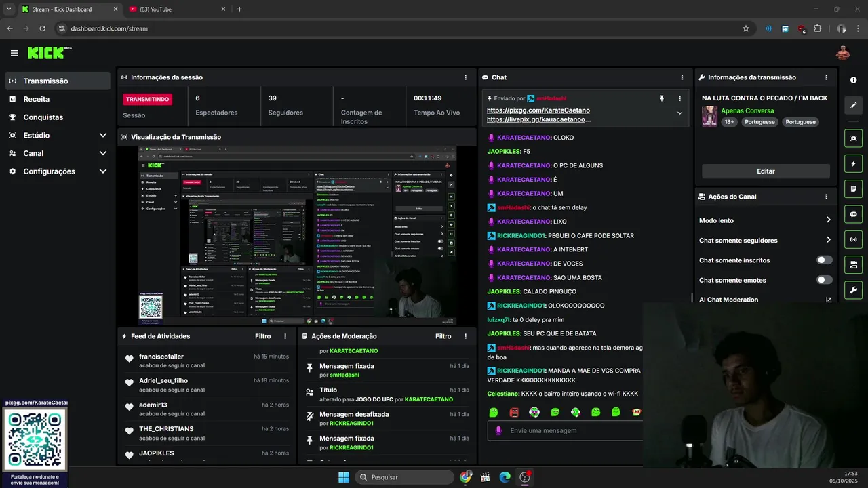
Task: Click the TRANSMITINDO status badge
Action: pos(147,99)
